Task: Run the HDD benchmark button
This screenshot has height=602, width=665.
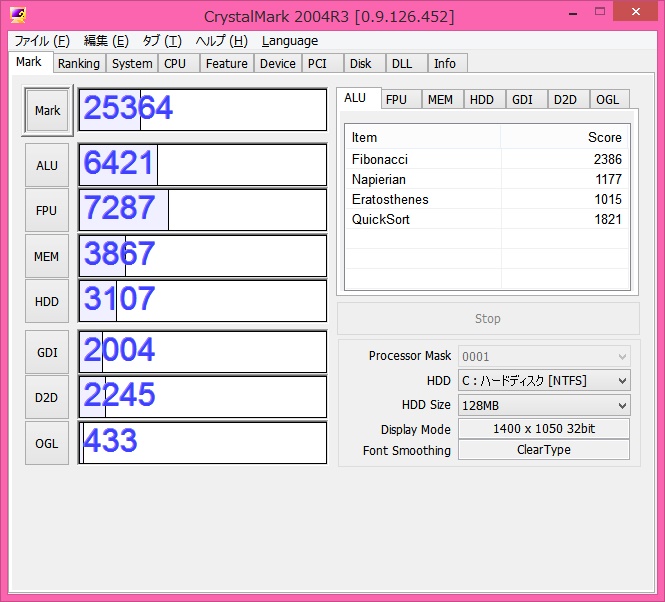Action: (47, 301)
